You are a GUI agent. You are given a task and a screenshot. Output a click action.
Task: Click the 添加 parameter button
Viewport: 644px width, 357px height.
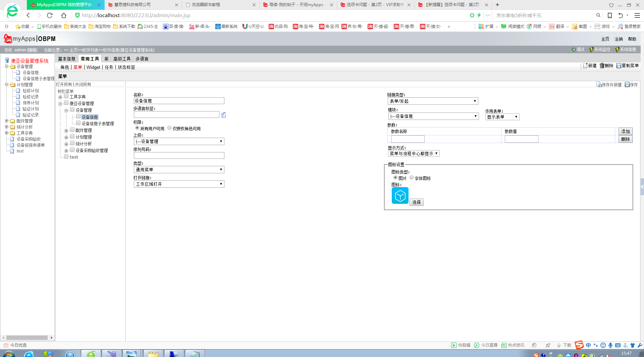pyautogui.click(x=626, y=131)
